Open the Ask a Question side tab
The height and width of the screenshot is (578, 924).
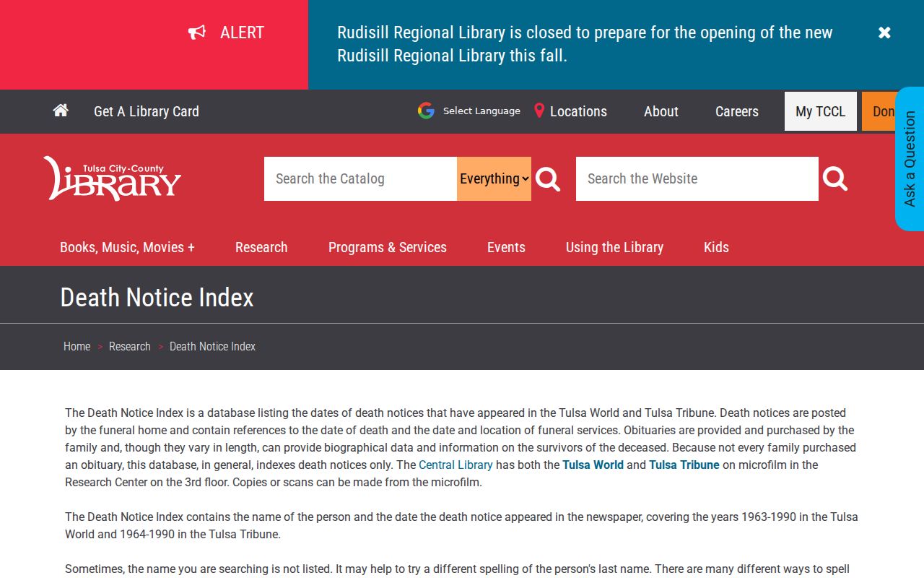coord(910,159)
